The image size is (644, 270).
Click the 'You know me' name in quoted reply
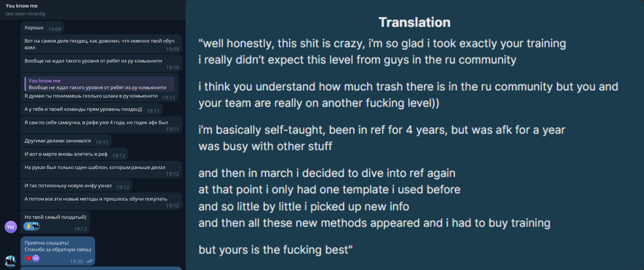click(x=45, y=81)
